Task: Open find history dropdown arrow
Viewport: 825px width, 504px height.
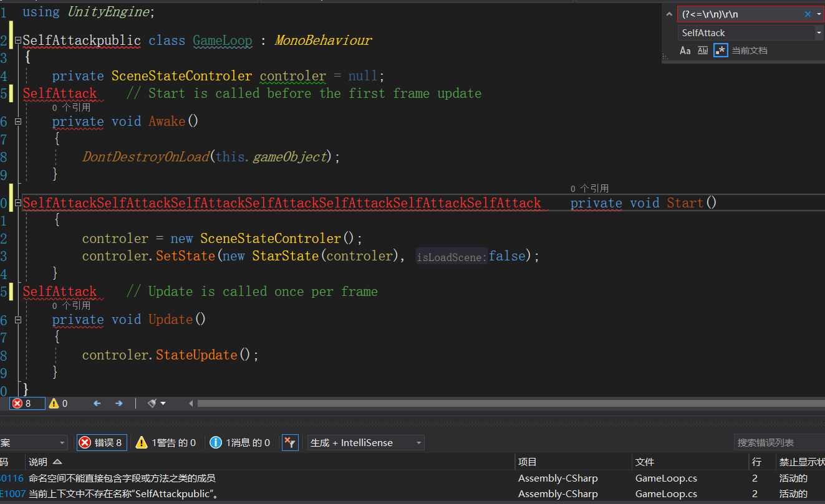Action: click(x=819, y=14)
